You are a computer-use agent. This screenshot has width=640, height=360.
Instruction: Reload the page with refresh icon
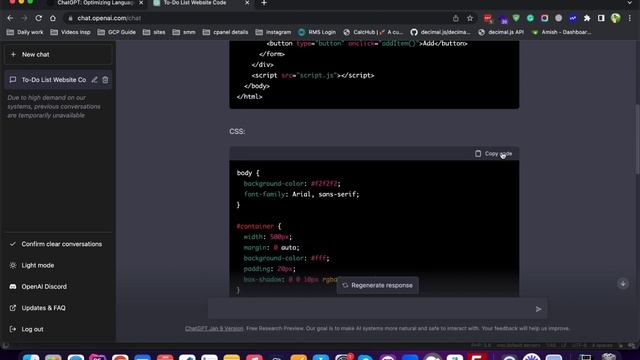pyautogui.click(x=38, y=18)
